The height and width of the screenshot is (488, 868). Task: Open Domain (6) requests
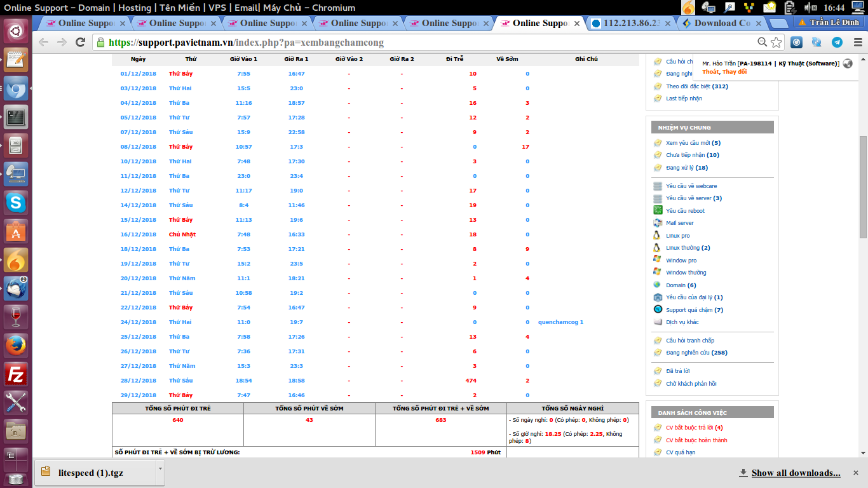[x=681, y=285]
